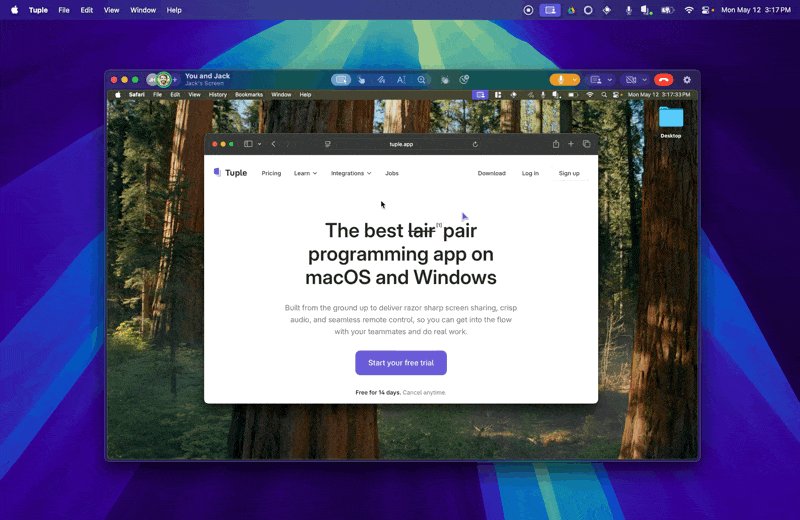Select the hand click-control tool
The height and width of the screenshot is (520, 800).
[361, 80]
